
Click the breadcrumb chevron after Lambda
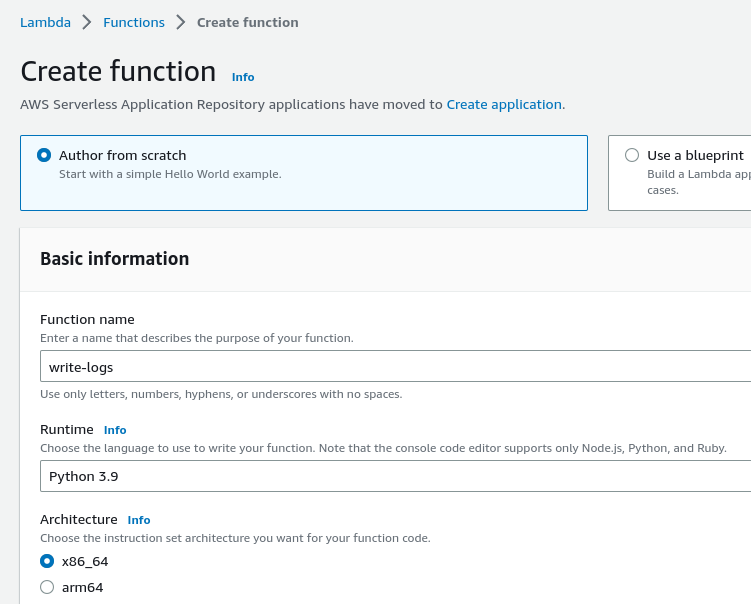pyautogui.click(x=87, y=22)
